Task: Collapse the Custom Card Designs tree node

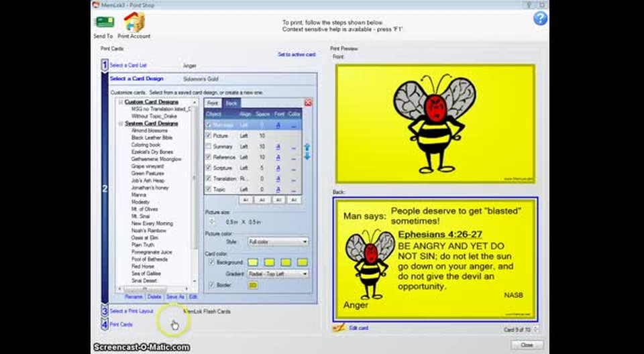Action: pos(121,102)
